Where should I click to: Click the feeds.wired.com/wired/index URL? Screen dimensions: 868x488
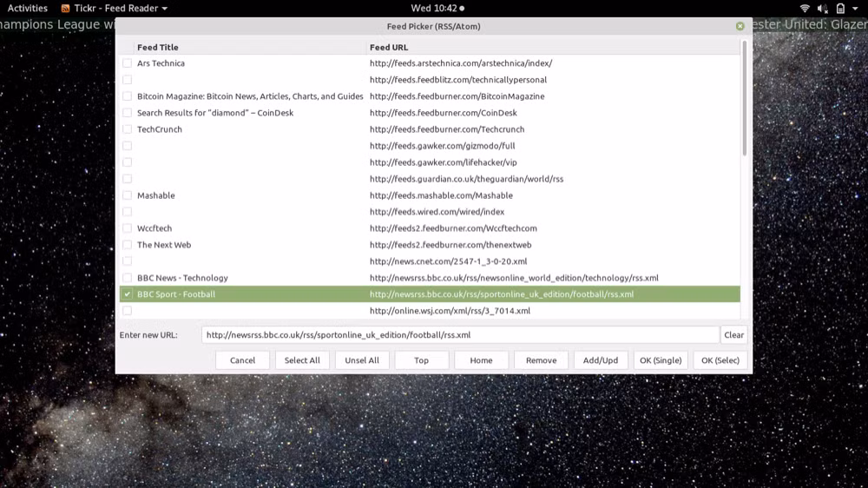coord(437,212)
